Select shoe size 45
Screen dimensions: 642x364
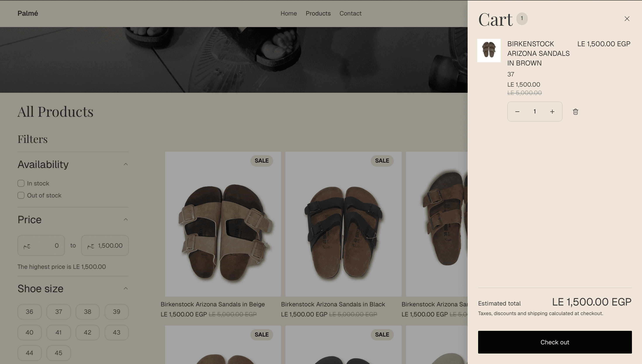click(x=58, y=353)
